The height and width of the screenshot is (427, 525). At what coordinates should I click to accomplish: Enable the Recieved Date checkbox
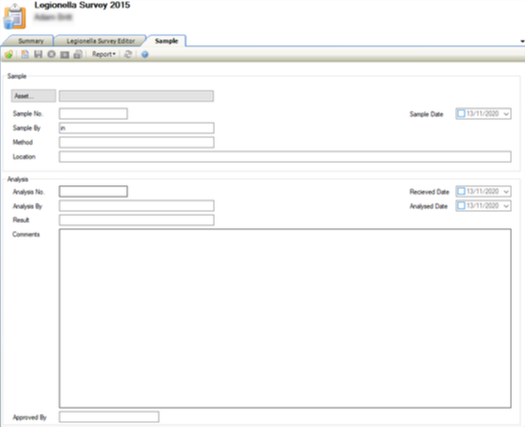click(x=461, y=191)
